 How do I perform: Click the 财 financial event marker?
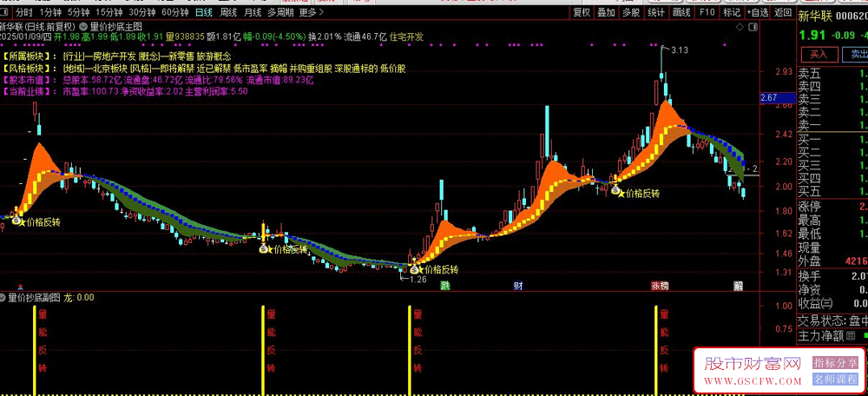tap(518, 286)
